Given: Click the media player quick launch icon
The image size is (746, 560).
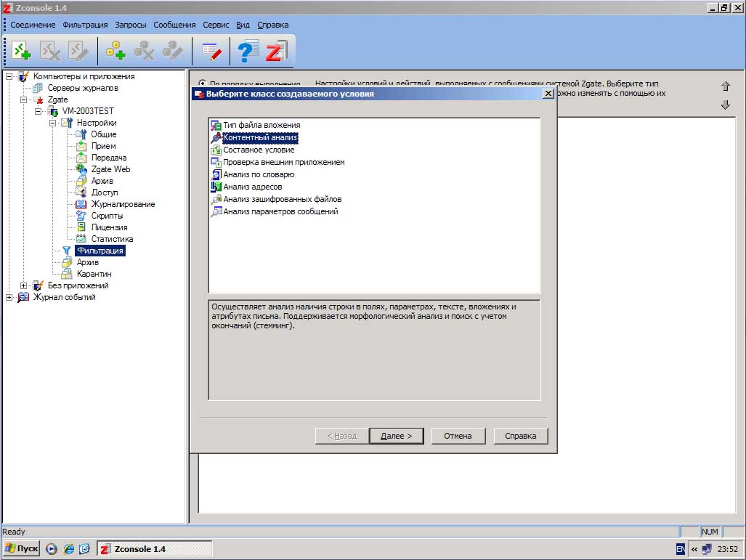Looking at the screenshot, I should 52,549.
